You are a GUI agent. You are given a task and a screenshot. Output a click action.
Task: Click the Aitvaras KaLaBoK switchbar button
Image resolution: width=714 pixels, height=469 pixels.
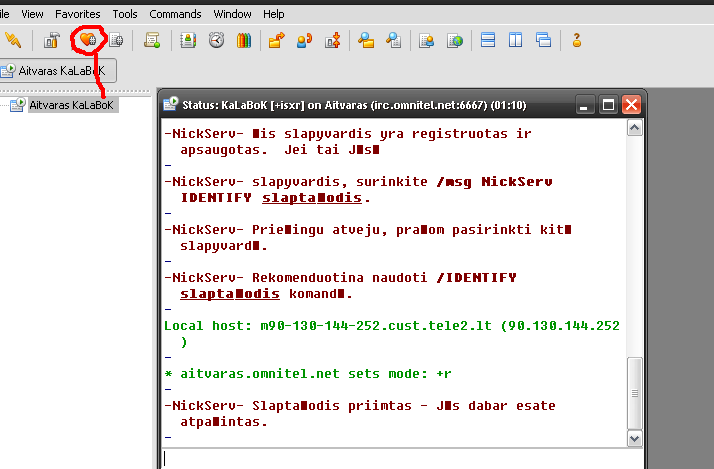(57, 71)
